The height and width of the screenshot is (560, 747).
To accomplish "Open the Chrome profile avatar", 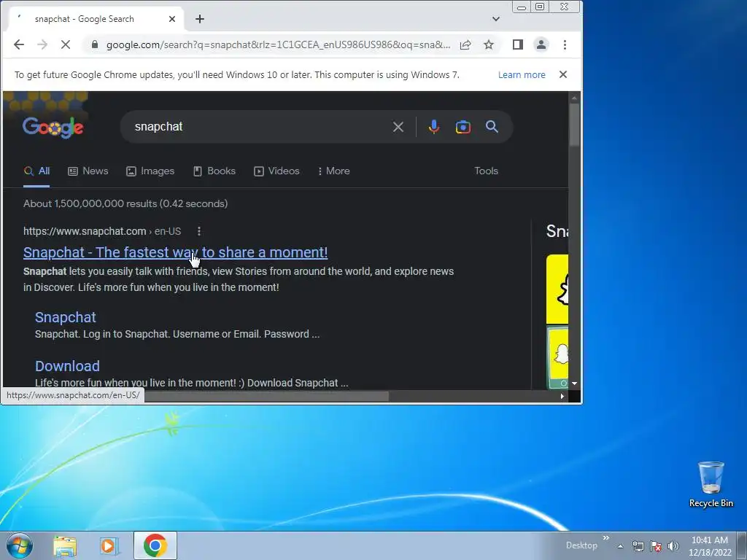I will pyautogui.click(x=541, y=44).
